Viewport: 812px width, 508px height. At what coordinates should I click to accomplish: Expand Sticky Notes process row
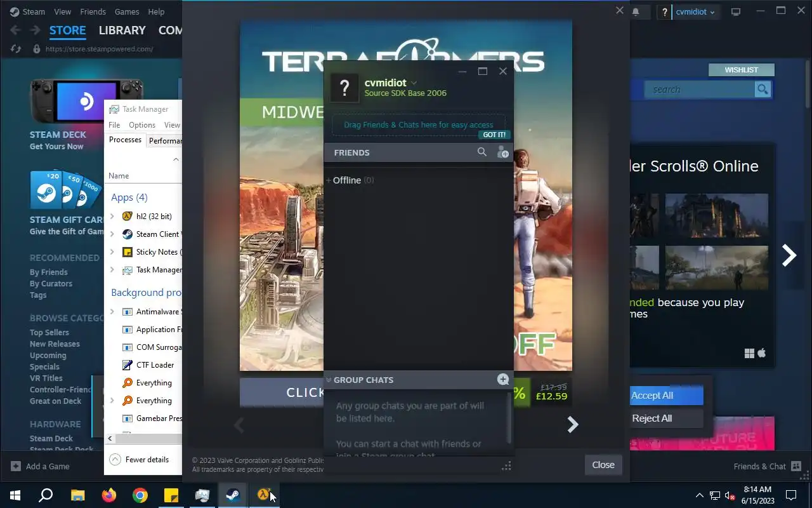point(112,252)
